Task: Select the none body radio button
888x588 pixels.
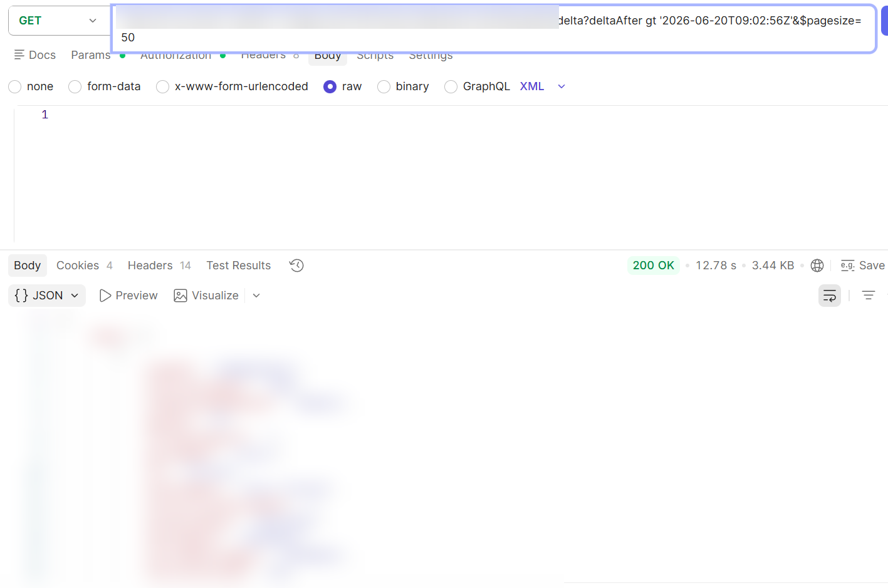Action: coord(15,86)
